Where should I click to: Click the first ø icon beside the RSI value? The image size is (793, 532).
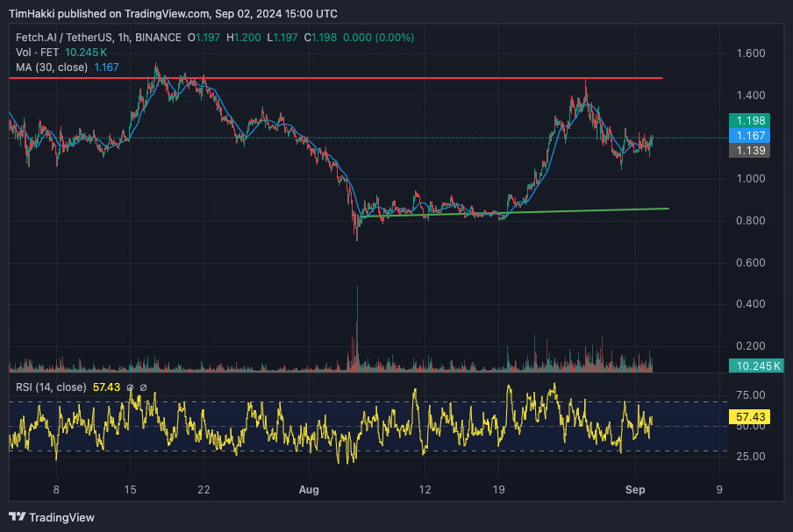130,387
